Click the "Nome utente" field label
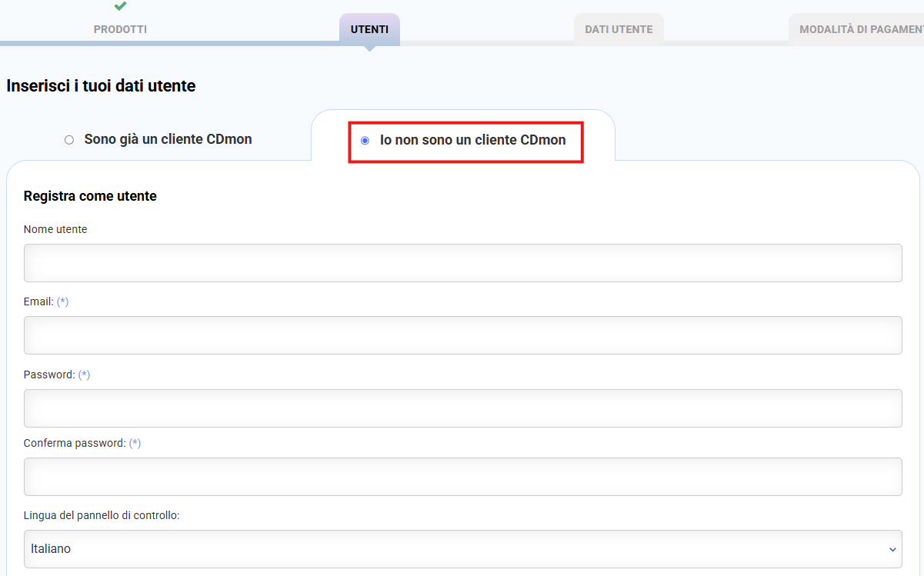Screen dimensions: 924x576 pyautogui.click(x=55, y=229)
